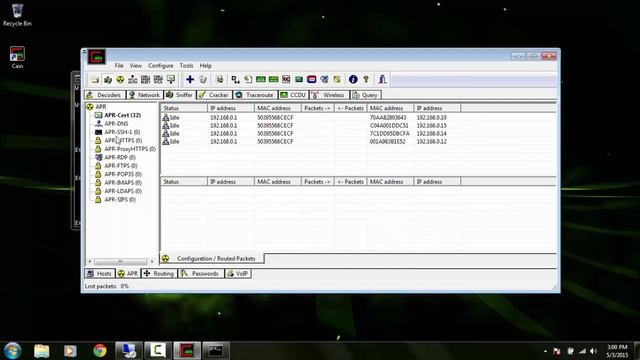640x360 pixels.
Task: Select the Hosts bottom tab
Action: 100,273
